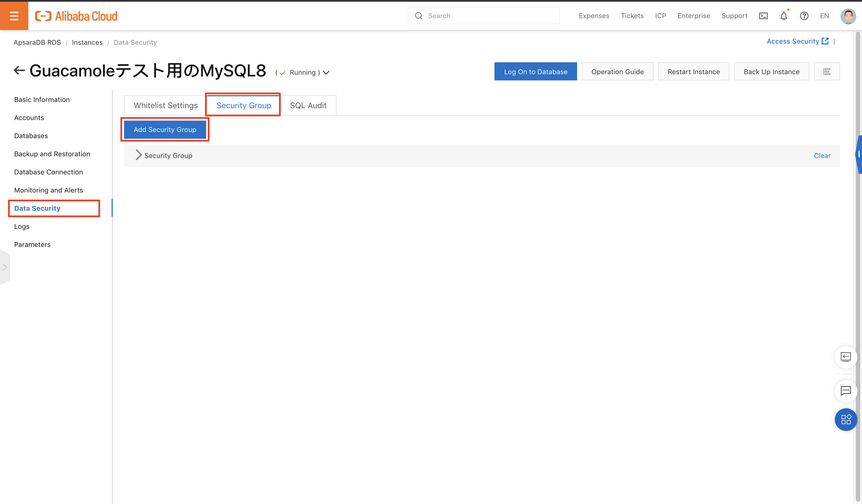
Task: Open the Operation Guide
Action: 617,71
